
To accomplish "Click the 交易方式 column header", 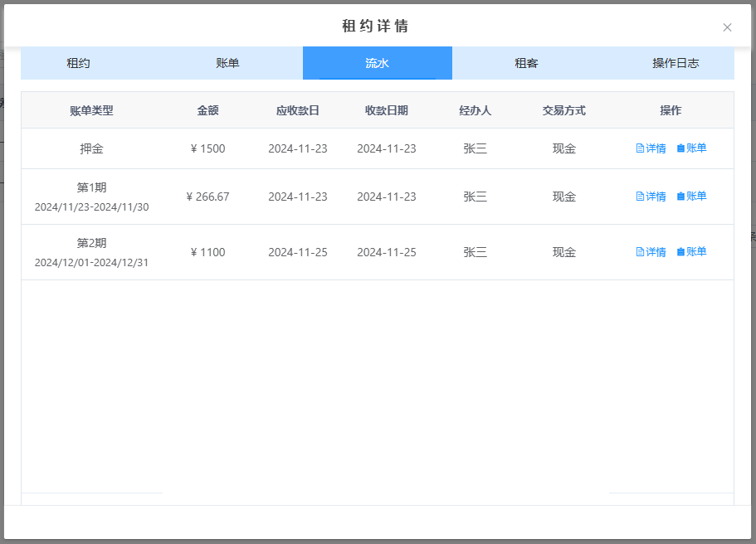I will [563, 110].
